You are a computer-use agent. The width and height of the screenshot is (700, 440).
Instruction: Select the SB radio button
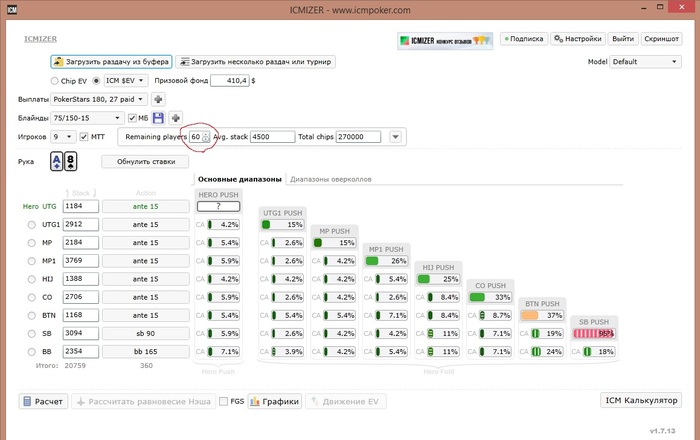31,333
